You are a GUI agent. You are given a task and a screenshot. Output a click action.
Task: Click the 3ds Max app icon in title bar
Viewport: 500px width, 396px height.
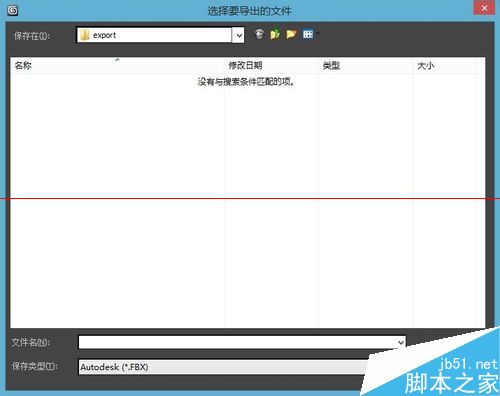coord(13,11)
